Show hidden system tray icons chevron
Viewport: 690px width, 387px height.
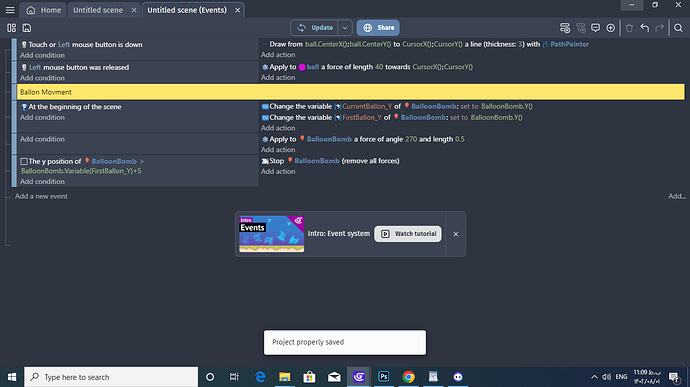[594, 377]
